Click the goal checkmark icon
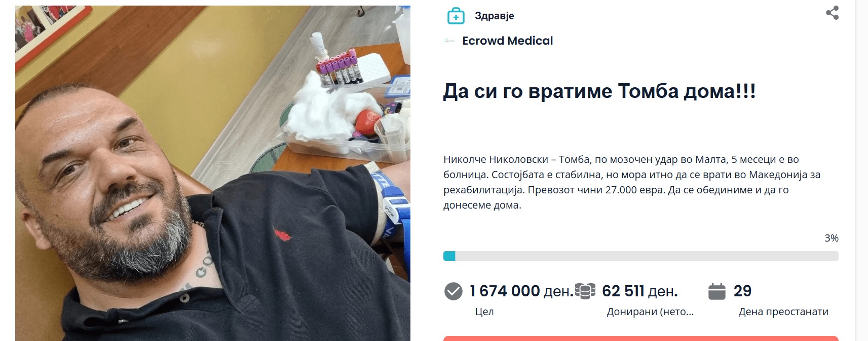 453,291
